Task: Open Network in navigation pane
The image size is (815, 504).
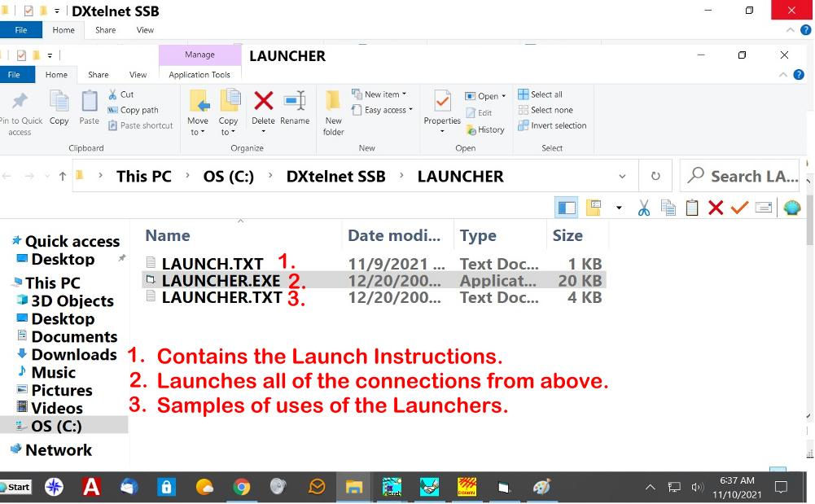Action: 59,450
